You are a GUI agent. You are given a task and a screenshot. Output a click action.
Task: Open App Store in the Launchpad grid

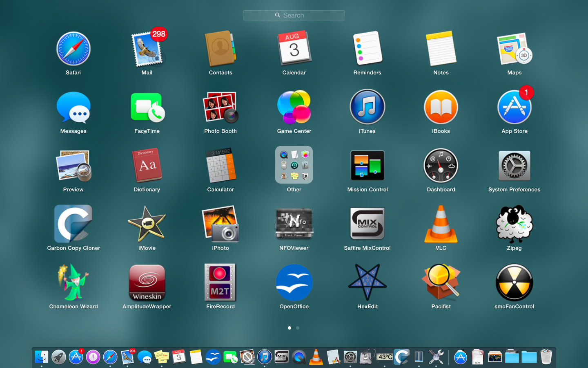click(514, 107)
